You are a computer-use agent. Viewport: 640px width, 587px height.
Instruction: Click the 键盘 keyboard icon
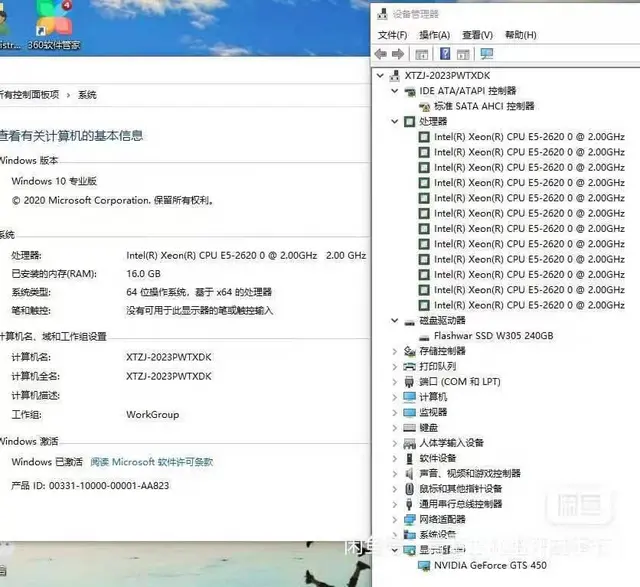pos(409,428)
